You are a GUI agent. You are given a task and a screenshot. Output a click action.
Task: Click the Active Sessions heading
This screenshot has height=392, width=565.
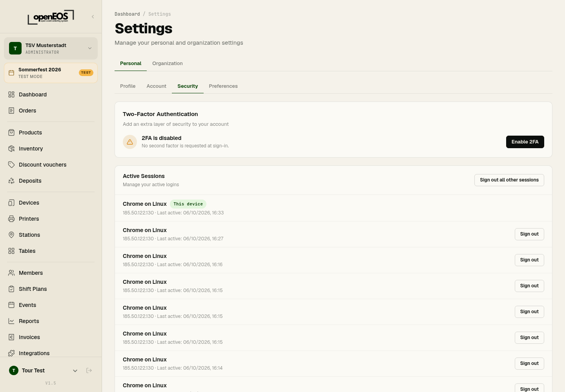144,176
